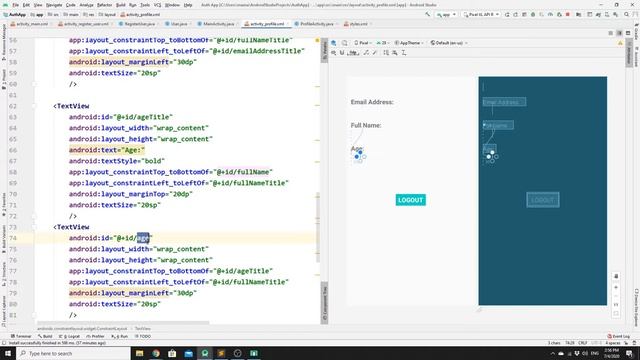Open the File menu
640x360 pixels.
pos(16,5)
